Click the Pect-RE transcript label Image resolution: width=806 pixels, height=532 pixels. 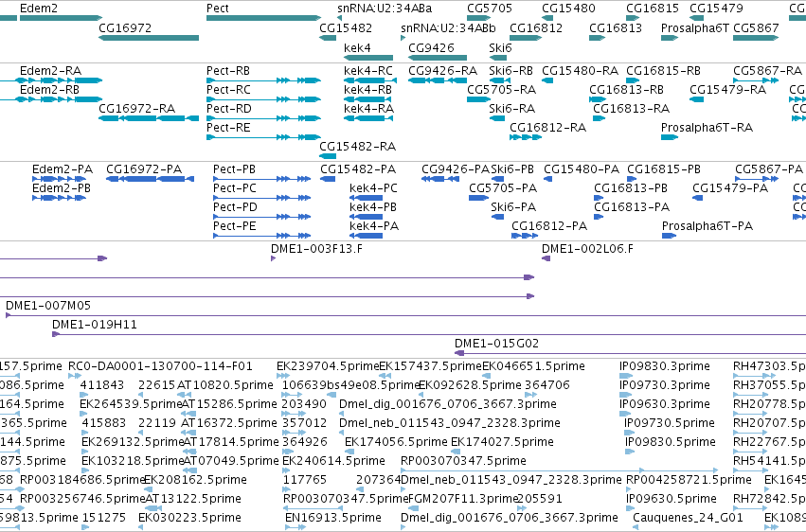tap(228, 128)
